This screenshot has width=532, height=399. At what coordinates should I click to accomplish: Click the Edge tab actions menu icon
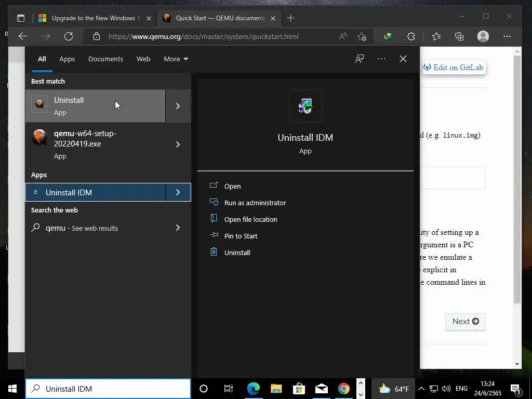click(21, 18)
